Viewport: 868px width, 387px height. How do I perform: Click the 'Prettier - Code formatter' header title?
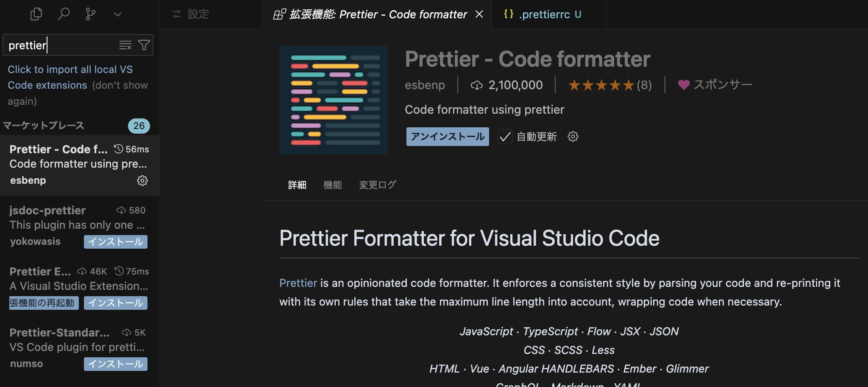527,59
